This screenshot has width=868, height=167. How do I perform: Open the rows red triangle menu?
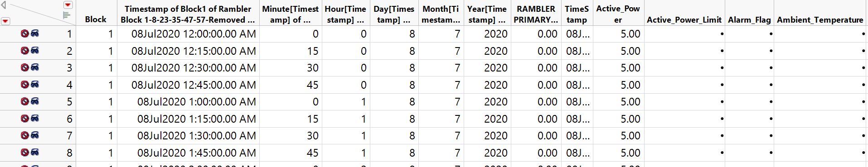(x=5, y=21)
